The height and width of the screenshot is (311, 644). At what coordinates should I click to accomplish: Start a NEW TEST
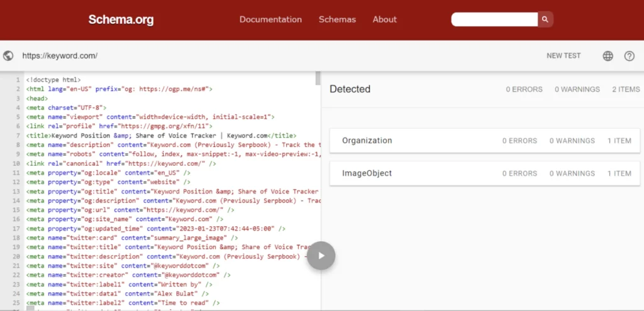click(563, 56)
